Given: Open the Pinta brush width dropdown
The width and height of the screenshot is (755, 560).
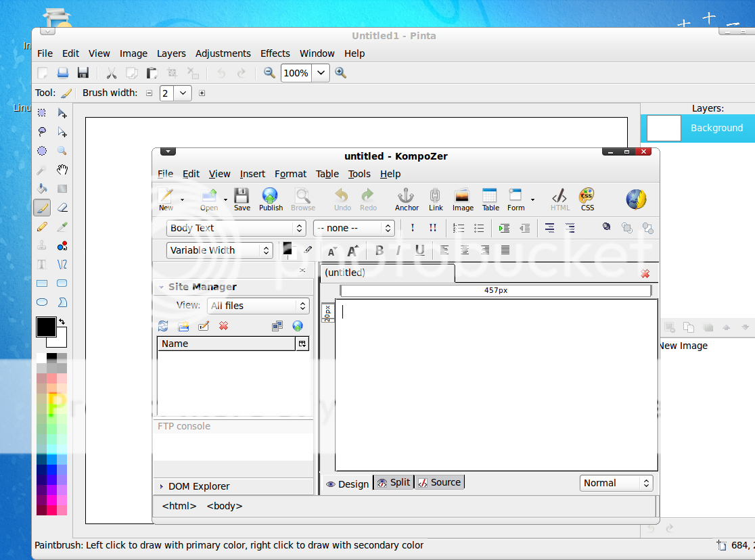Looking at the screenshot, I should [183, 93].
